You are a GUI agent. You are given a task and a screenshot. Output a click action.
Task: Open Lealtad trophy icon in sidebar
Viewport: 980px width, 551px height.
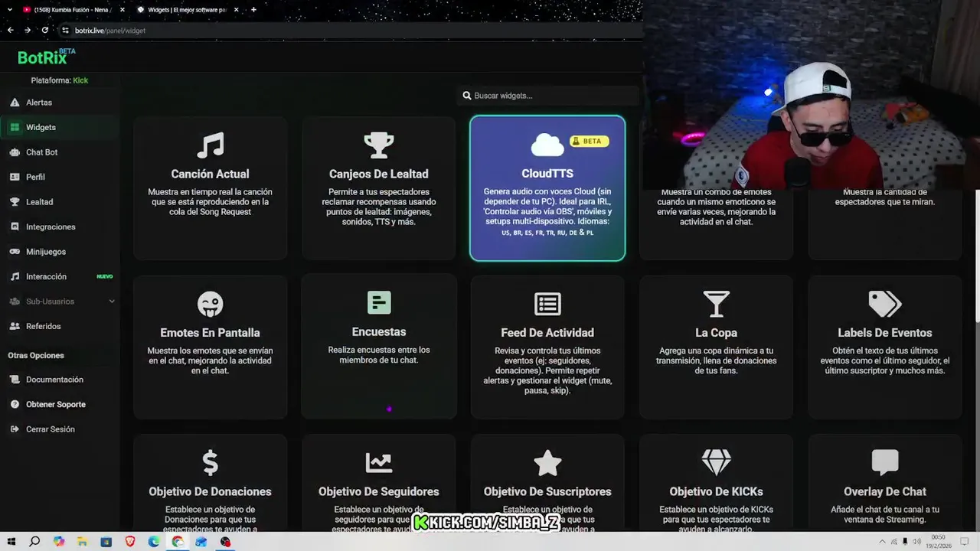(x=15, y=202)
